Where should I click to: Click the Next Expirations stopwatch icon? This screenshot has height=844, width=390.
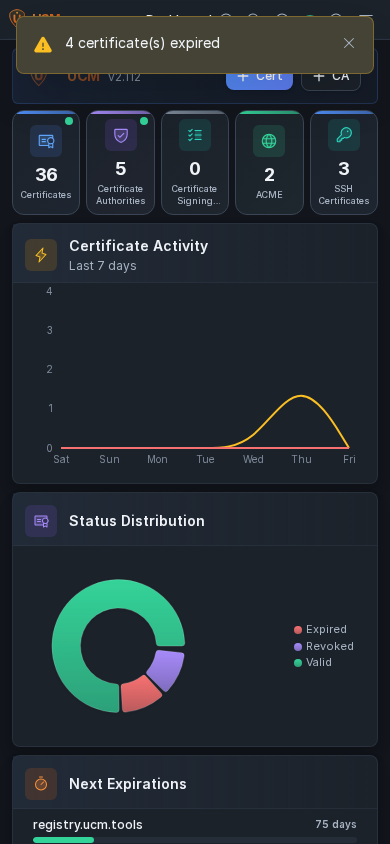click(41, 784)
